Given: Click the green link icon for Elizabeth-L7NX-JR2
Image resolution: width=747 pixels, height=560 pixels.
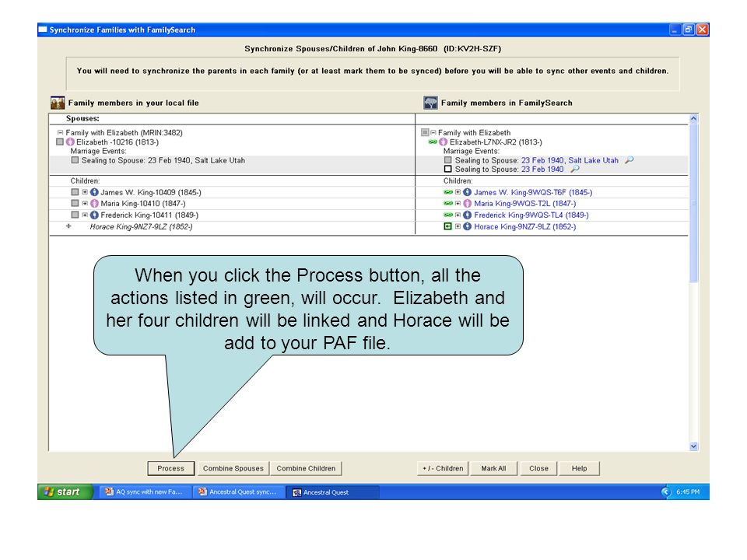Looking at the screenshot, I should (x=433, y=142).
